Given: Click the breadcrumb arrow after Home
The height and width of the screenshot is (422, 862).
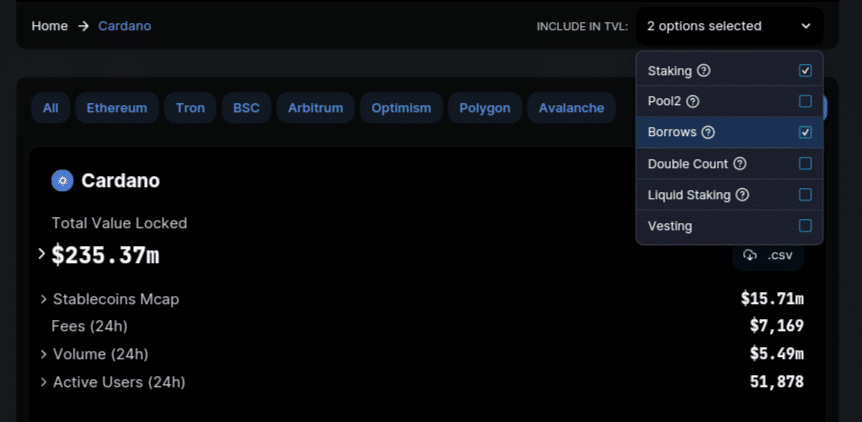Looking at the screenshot, I should click(x=83, y=26).
